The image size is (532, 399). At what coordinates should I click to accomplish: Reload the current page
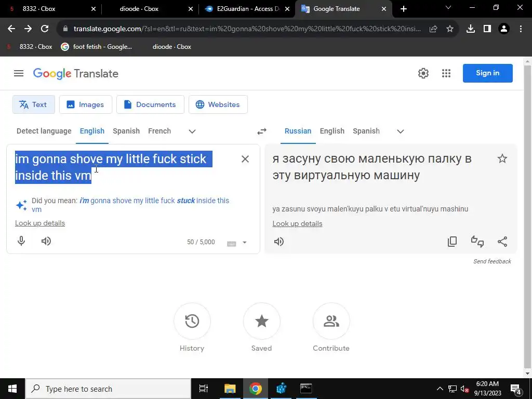click(x=45, y=29)
